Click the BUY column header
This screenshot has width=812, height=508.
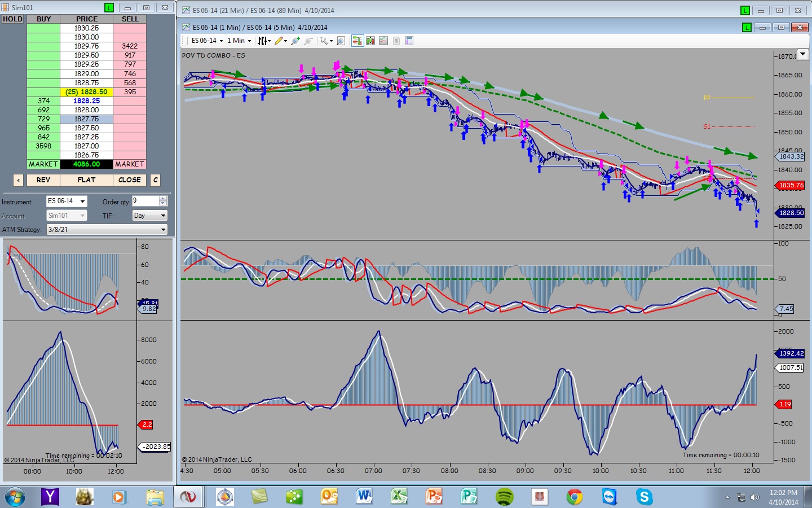click(x=43, y=19)
